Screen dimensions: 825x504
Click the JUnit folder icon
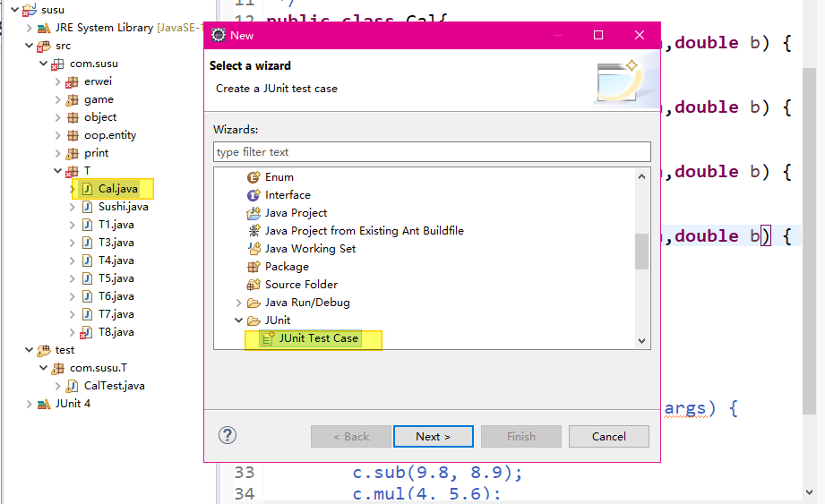point(254,320)
